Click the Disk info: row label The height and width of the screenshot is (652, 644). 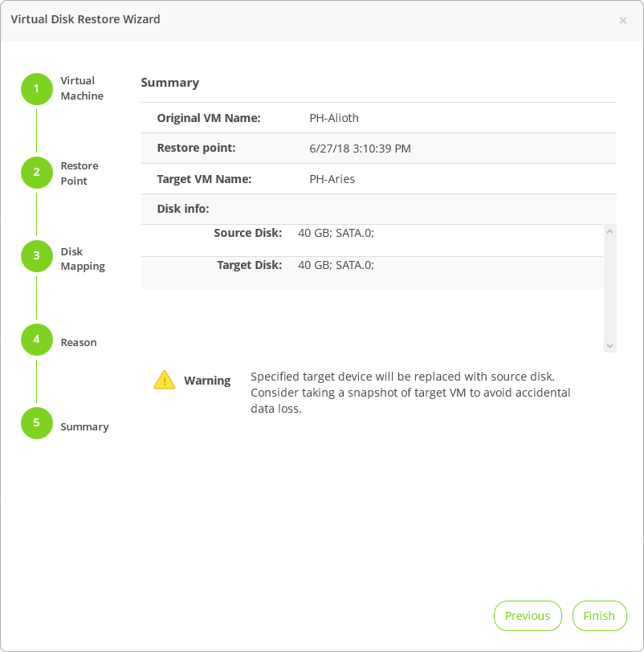[183, 209]
